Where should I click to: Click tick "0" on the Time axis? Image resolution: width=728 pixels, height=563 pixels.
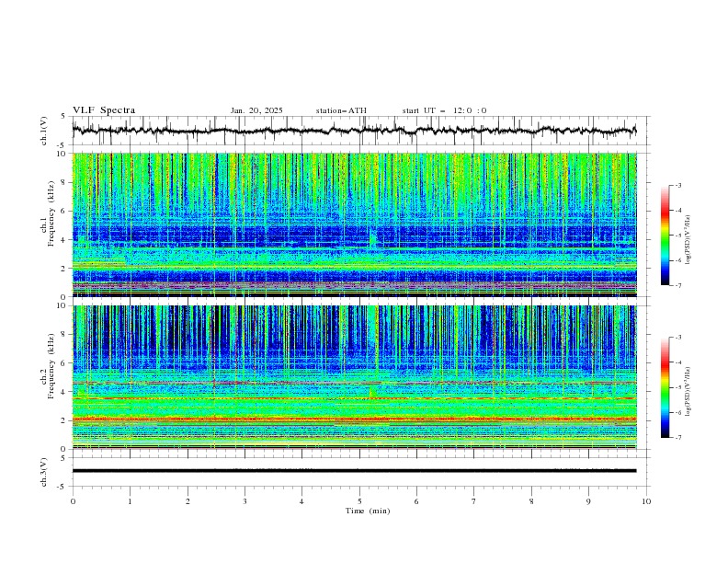(73, 501)
